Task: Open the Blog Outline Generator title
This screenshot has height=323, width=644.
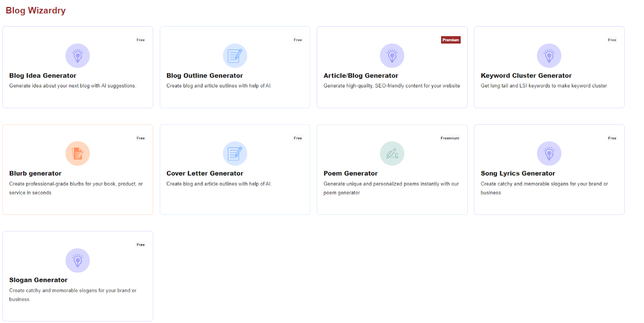Action: (205, 76)
